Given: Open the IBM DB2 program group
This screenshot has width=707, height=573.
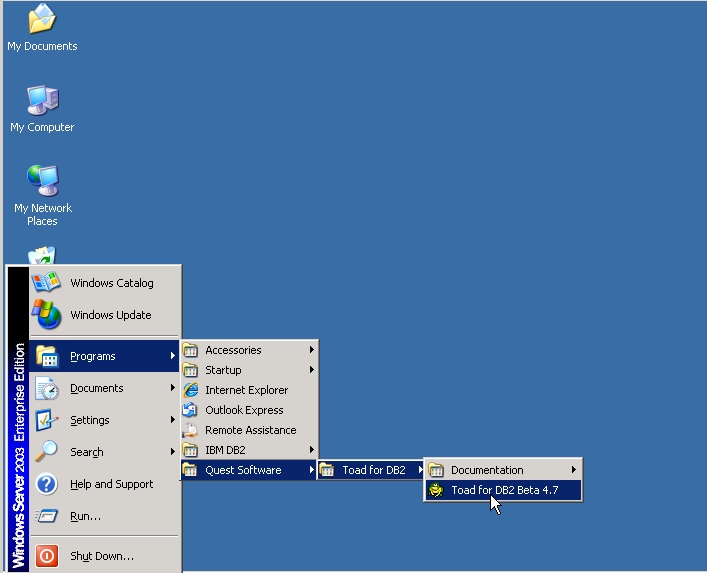Looking at the screenshot, I should [x=248, y=450].
